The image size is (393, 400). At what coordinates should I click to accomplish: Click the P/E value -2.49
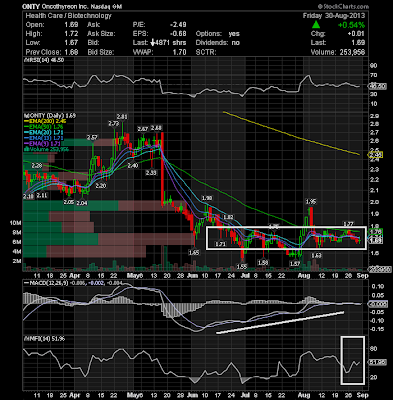(178, 25)
